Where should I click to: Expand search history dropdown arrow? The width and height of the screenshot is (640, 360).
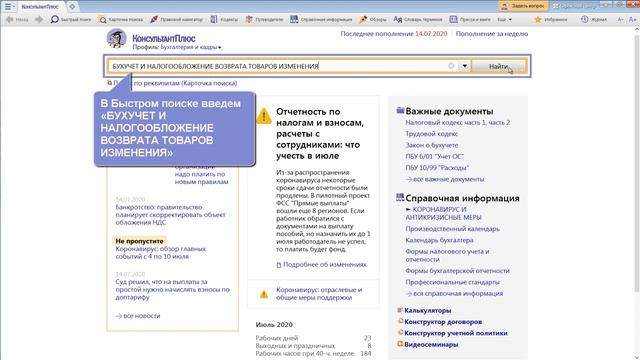tap(464, 66)
